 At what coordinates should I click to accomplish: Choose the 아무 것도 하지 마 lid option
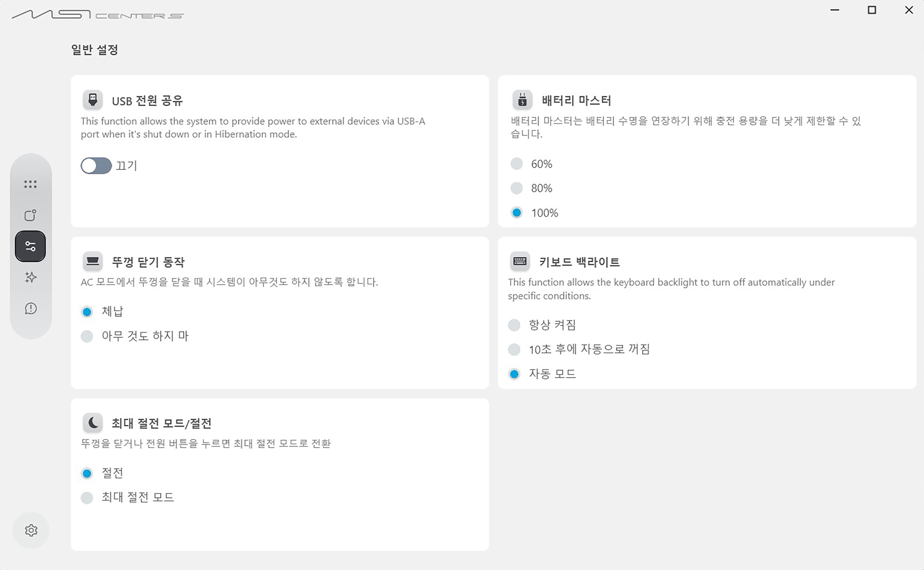click(x=87, y=336)
